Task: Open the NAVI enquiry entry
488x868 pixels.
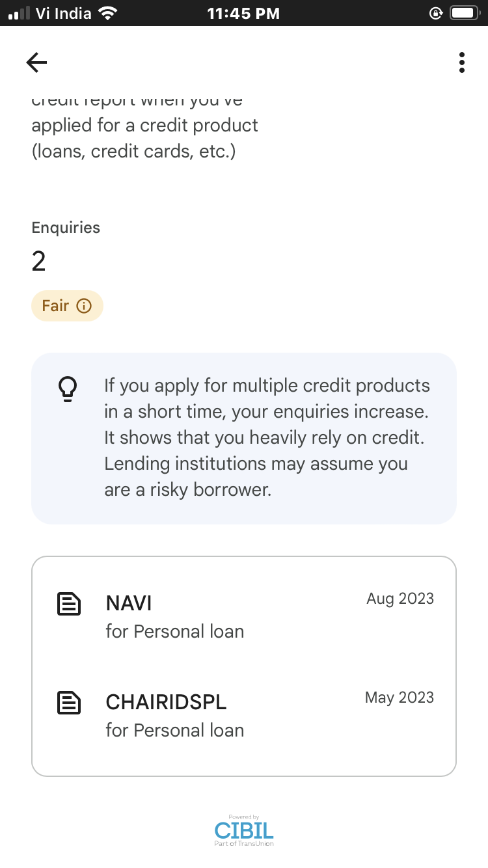Action: 174,616
